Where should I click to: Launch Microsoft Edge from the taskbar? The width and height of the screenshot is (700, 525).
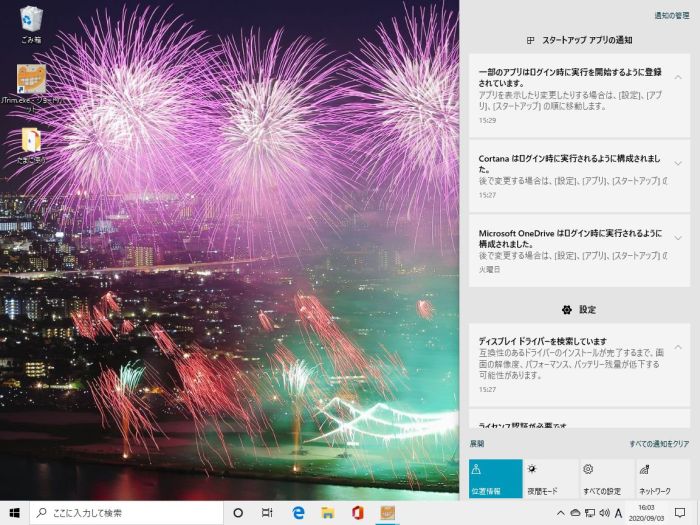pyautogui.click(x=298, y=513)
